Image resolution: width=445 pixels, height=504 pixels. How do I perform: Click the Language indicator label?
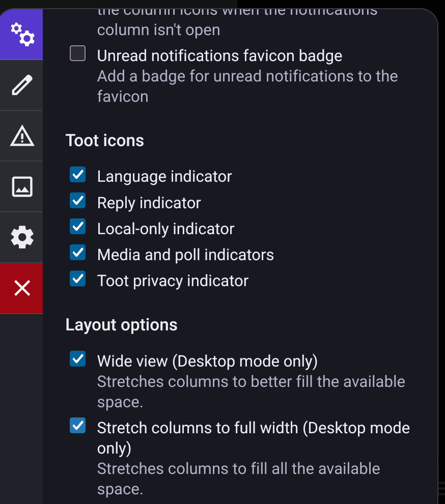tap(164, 177)
